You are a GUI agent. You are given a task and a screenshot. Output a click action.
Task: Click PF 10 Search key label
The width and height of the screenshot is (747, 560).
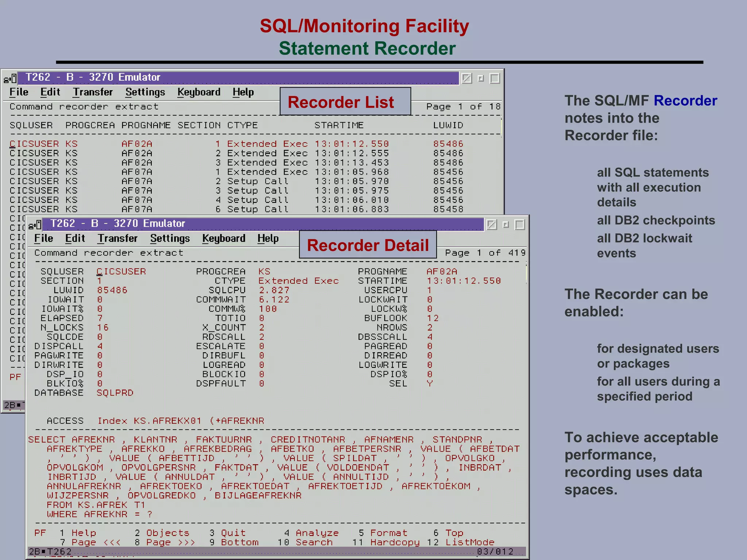[x=305, y=542]
